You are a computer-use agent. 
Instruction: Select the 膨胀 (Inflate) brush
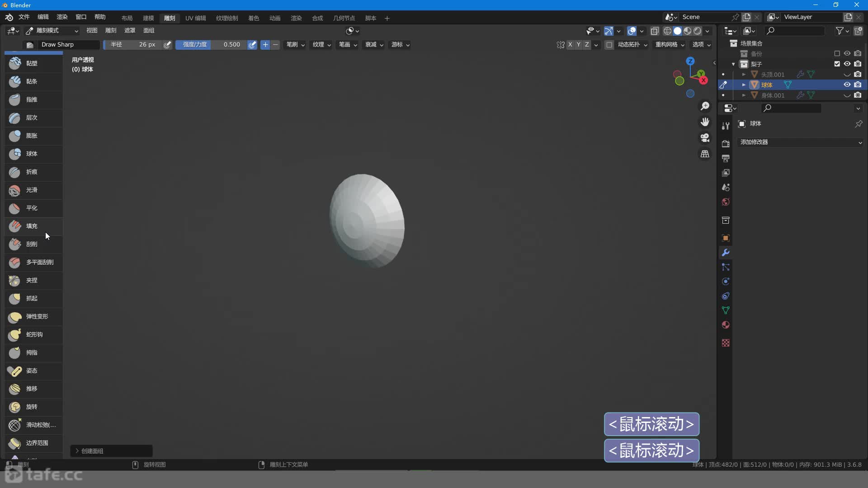tap(33, 136)
